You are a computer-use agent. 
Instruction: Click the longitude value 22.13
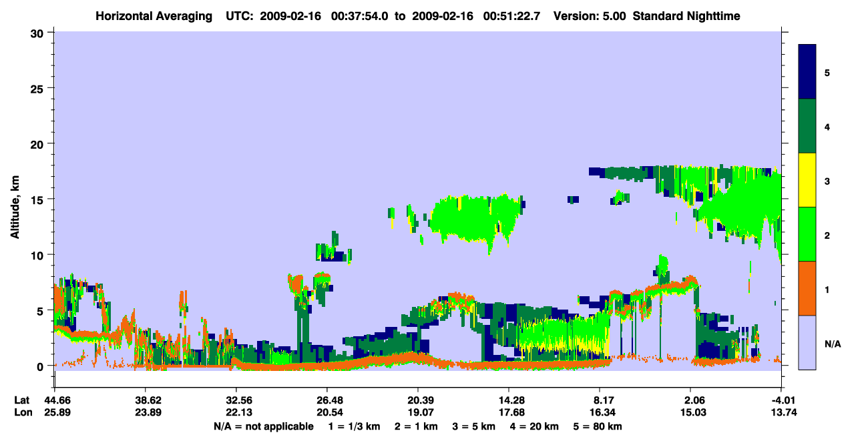236,413
